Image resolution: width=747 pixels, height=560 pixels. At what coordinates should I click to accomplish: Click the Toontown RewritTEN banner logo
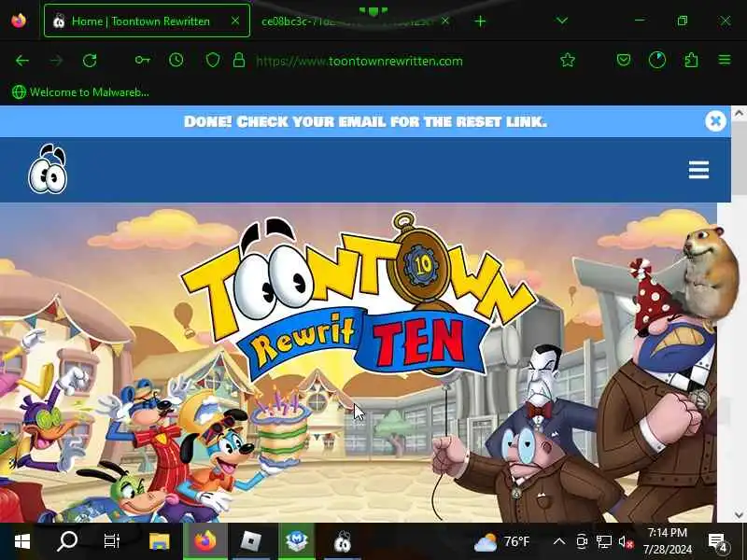click(360, 294)
